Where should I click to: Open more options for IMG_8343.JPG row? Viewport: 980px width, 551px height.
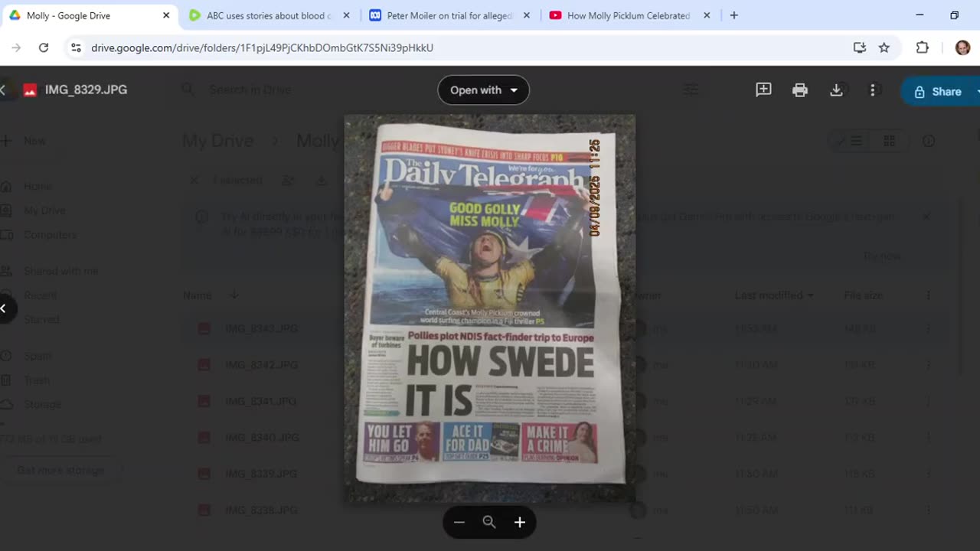tap(928, 328)
